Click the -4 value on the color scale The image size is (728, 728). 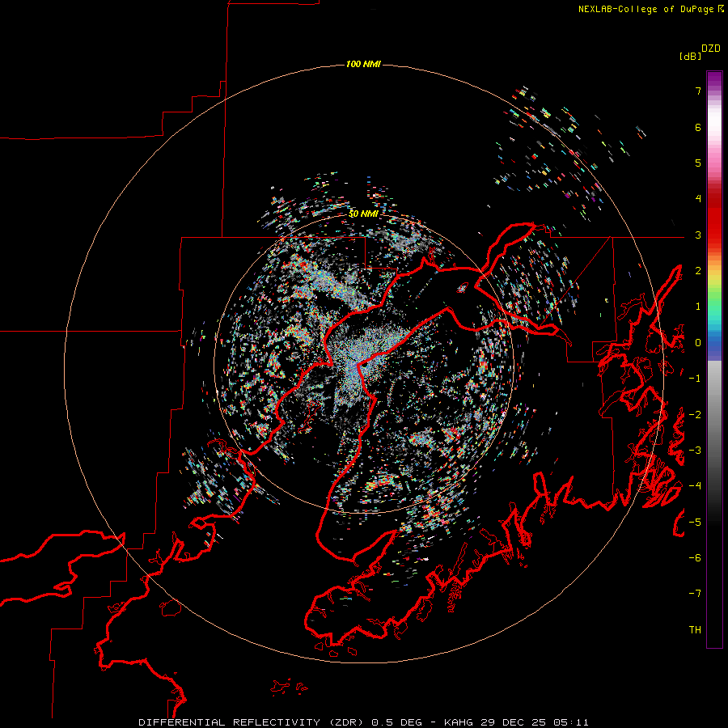[695, 486]
